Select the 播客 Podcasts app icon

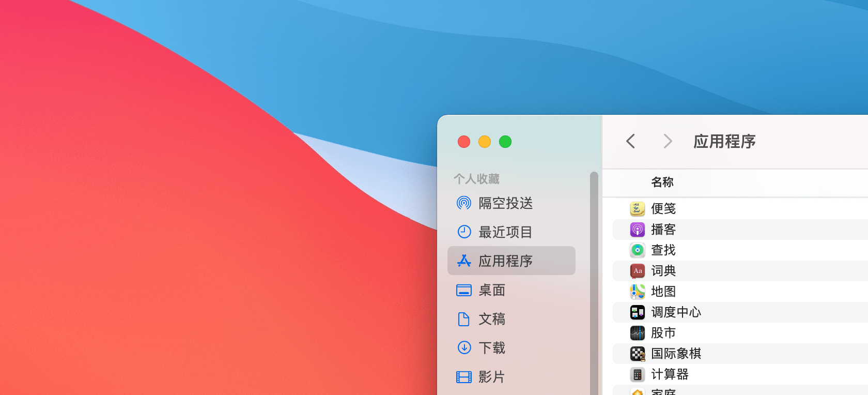coord(638,229)
